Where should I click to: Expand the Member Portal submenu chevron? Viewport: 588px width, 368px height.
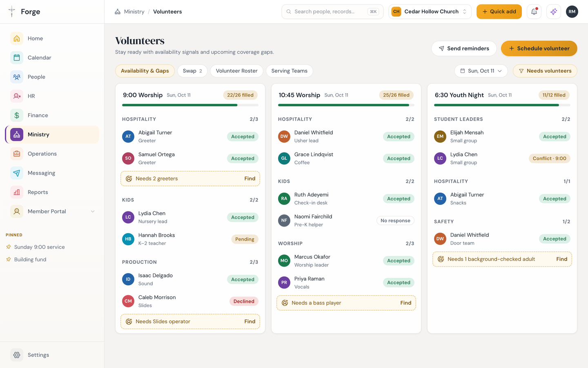click(93, 211)
